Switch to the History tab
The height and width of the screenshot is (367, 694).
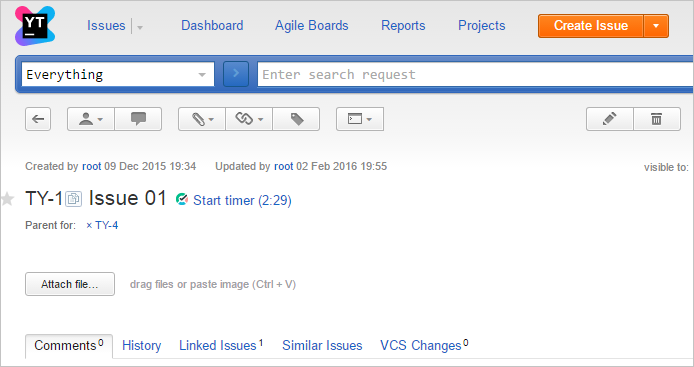142,346
